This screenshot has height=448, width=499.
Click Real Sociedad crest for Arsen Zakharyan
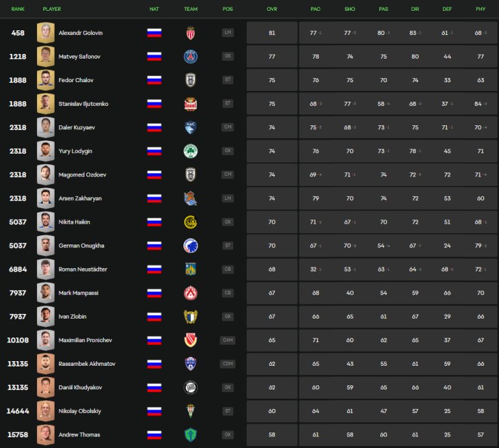tap(191, 199)
